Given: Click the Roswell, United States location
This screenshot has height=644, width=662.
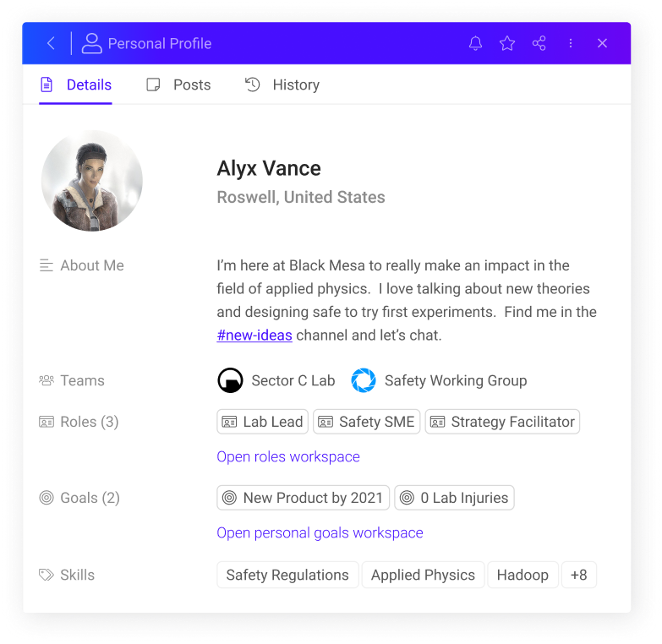Looking at the screenshot, I should coord(301,197).
